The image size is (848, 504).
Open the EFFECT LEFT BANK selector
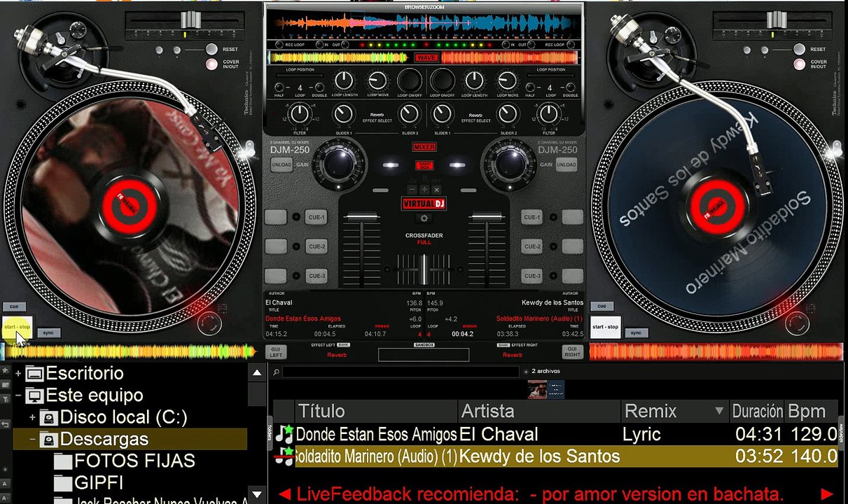click(x=344, y=345)
